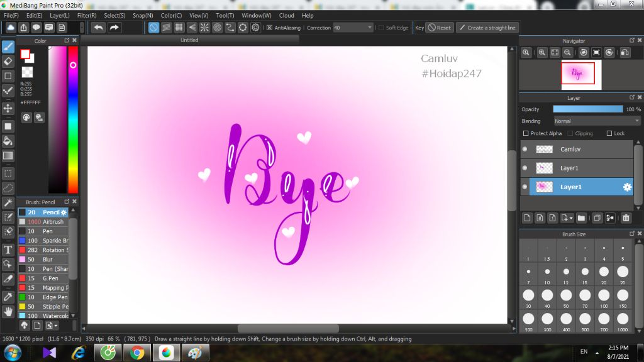Open Internet Explorer from taskbar
The width and height of the screenshot is (644, 362).
[79, 353]
